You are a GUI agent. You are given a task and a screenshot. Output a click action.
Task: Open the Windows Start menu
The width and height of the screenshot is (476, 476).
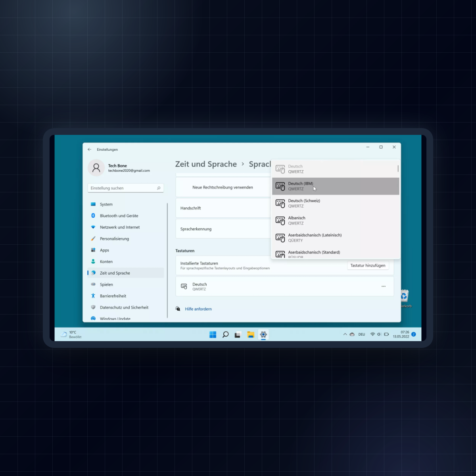coord(213,335)
